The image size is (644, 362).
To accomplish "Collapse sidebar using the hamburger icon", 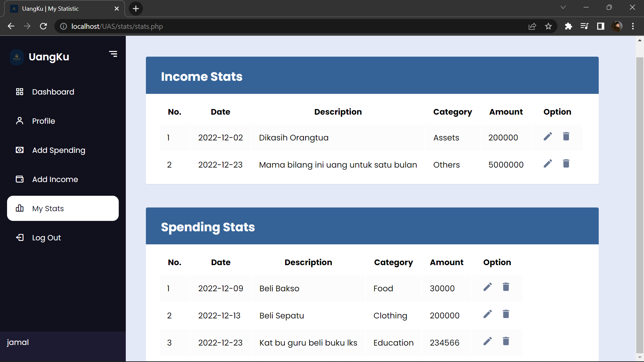I will pyautogui.click(x=113, y=54).
